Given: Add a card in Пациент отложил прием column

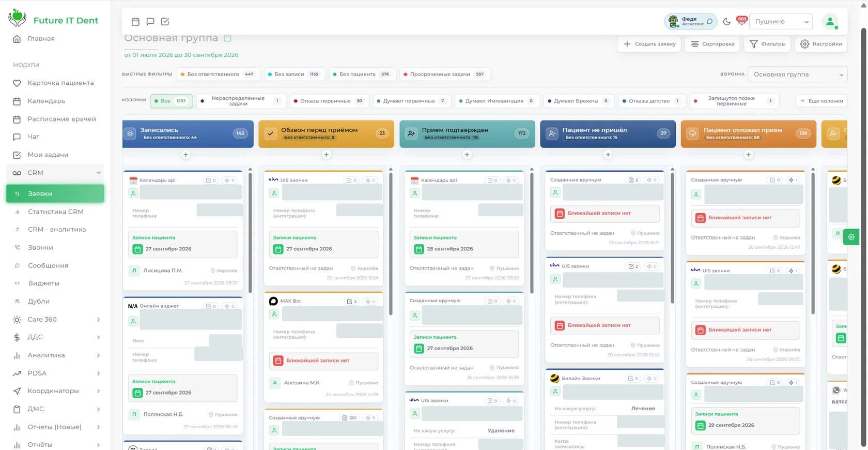Looking at the screenshot, I should click(x=749, y=155).
